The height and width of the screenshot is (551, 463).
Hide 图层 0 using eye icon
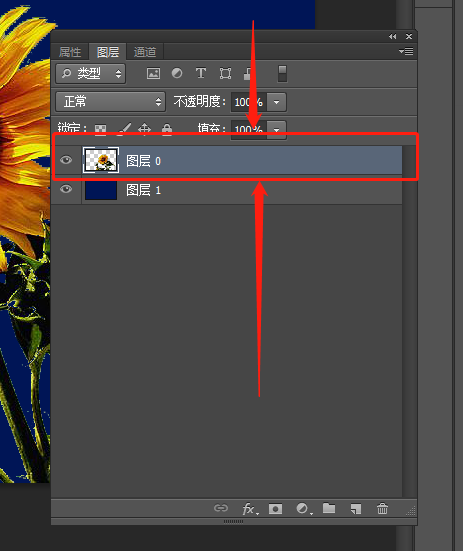(x=66, y=160)
